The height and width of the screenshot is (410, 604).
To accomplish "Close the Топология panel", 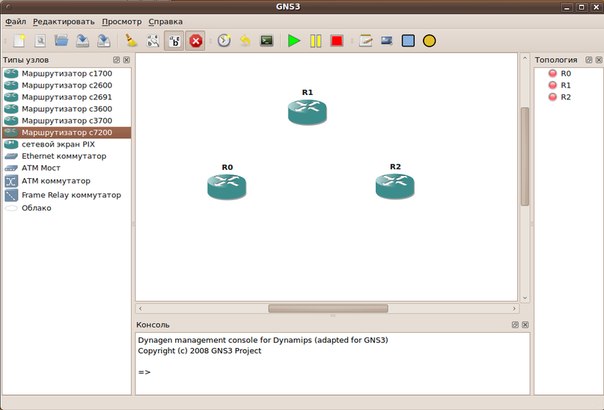I will [599, 60].
